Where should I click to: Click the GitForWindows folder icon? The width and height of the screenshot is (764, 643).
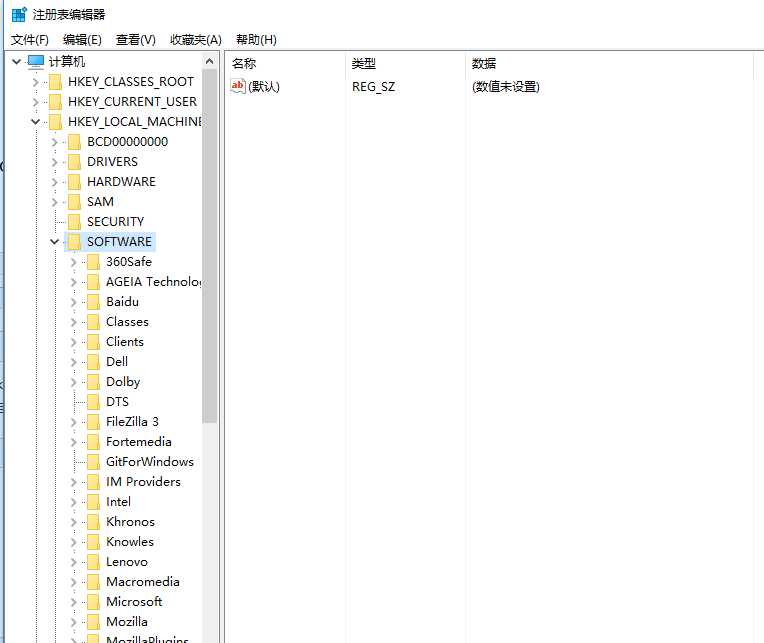coord(94,461)
